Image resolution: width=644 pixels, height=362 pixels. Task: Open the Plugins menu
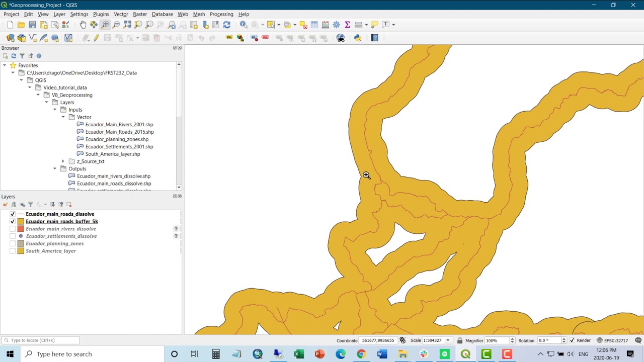pos(101,14)
